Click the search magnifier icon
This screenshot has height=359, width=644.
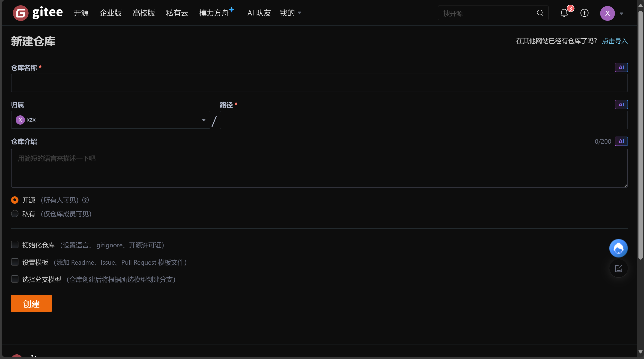(540, 13)
